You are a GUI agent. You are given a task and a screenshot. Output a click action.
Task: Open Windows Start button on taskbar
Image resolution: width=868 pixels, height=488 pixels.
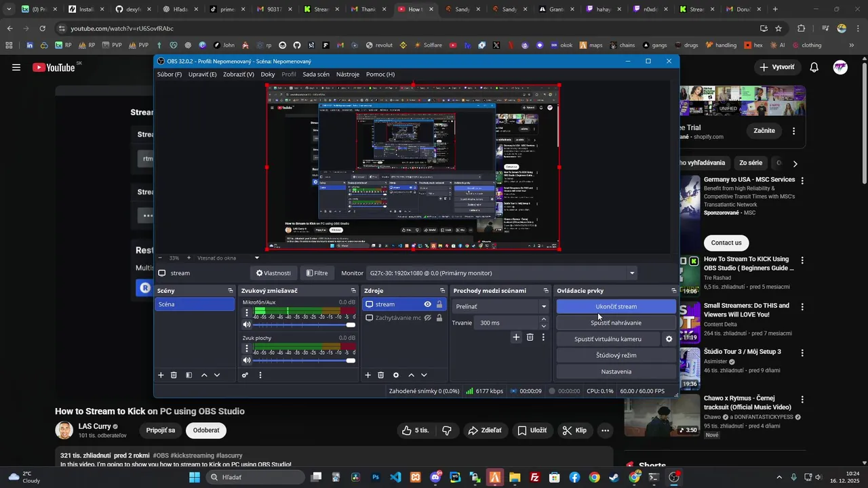click(x=195, y=477)
